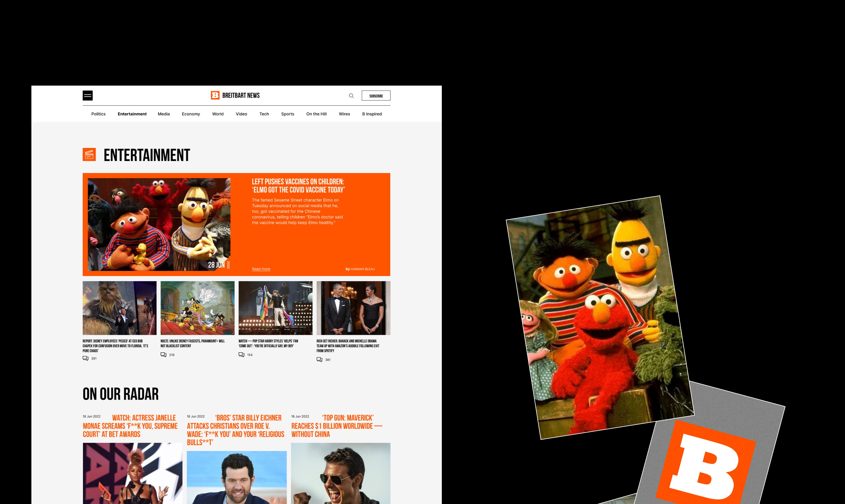Open the hamburger menu icon
The width and height of the screenshot is (845, 504).
(88, 96)
